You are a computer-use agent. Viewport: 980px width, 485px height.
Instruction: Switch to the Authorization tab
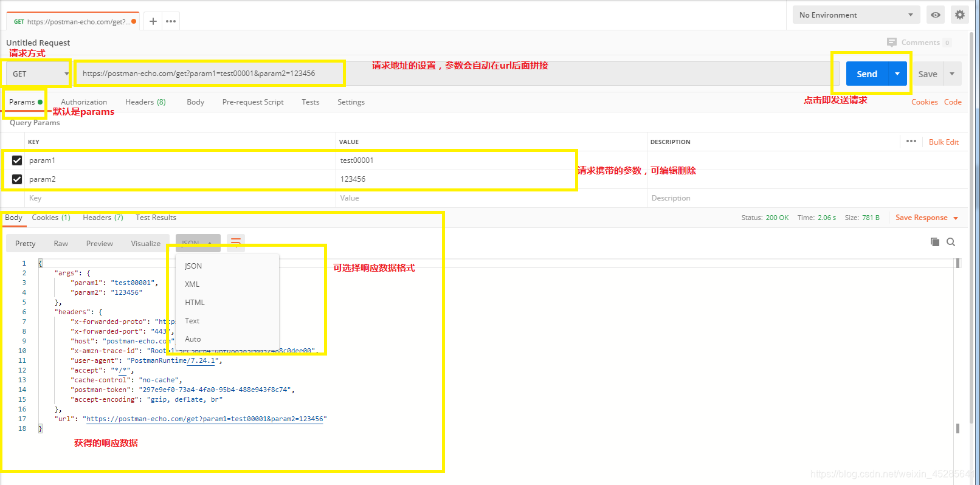click(84, 102)
